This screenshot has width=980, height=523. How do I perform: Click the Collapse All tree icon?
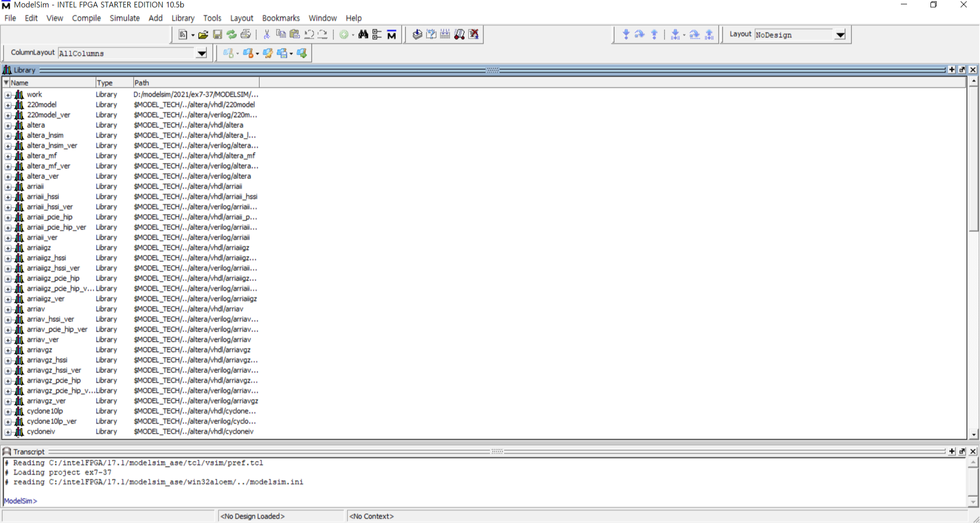click(377, 34)
